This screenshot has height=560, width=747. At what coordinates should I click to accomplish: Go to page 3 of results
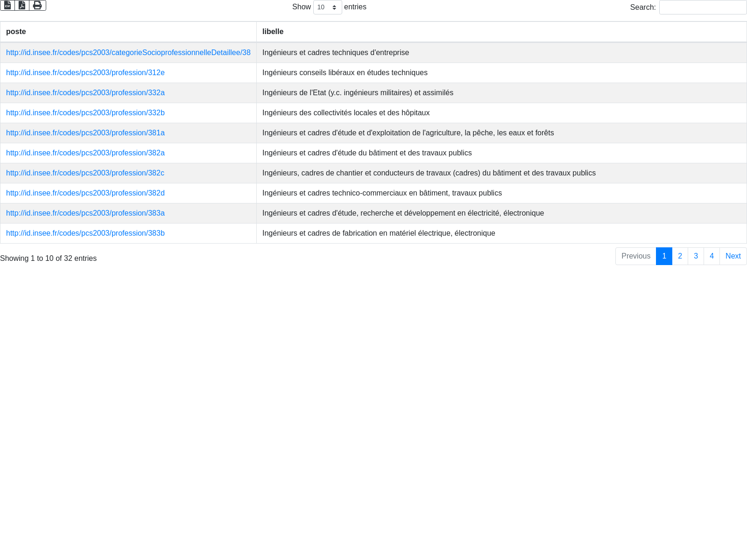coord(696,256)
